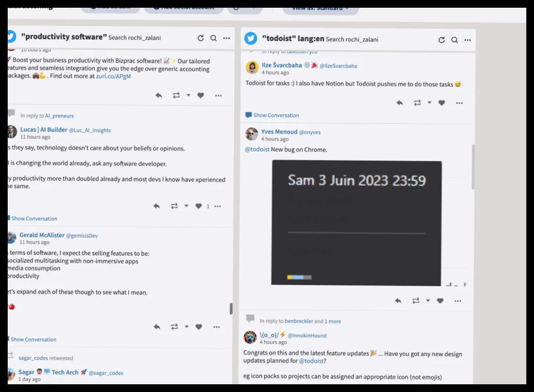534x392 pixels.
Task: Open Yves Menoud's profile
Action: pos(279,132)
